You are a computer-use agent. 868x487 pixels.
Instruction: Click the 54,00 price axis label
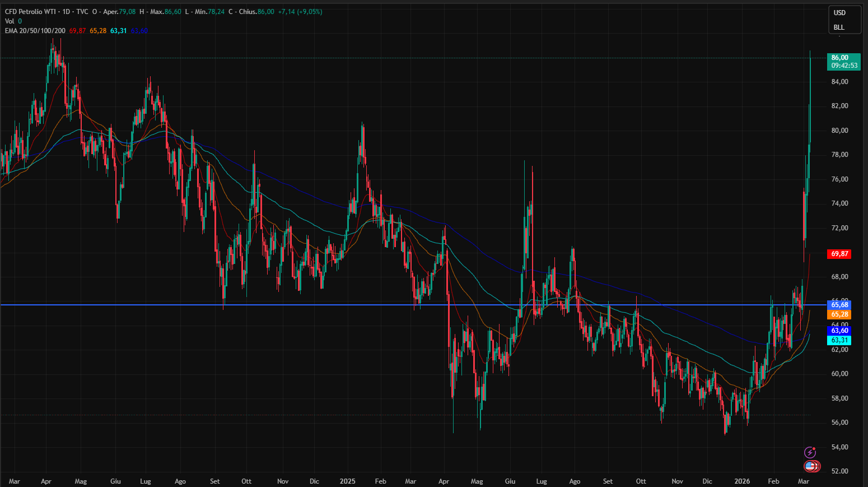click(x=839, y=447)
